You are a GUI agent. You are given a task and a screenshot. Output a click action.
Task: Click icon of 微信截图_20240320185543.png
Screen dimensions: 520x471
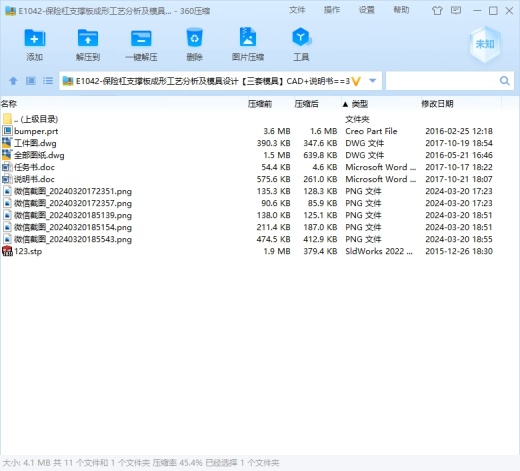click(x=7, y=239)
